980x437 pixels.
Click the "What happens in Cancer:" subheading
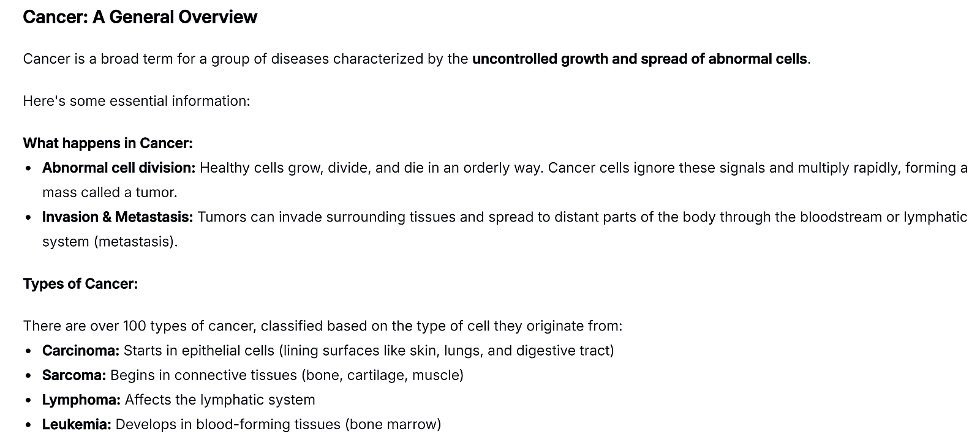[x=108, y=143]
